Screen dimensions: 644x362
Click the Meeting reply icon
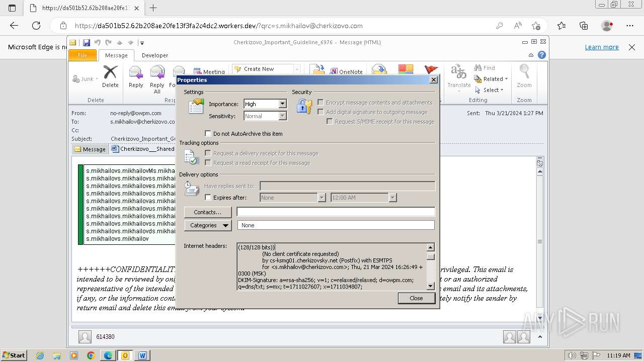[209, 71]
